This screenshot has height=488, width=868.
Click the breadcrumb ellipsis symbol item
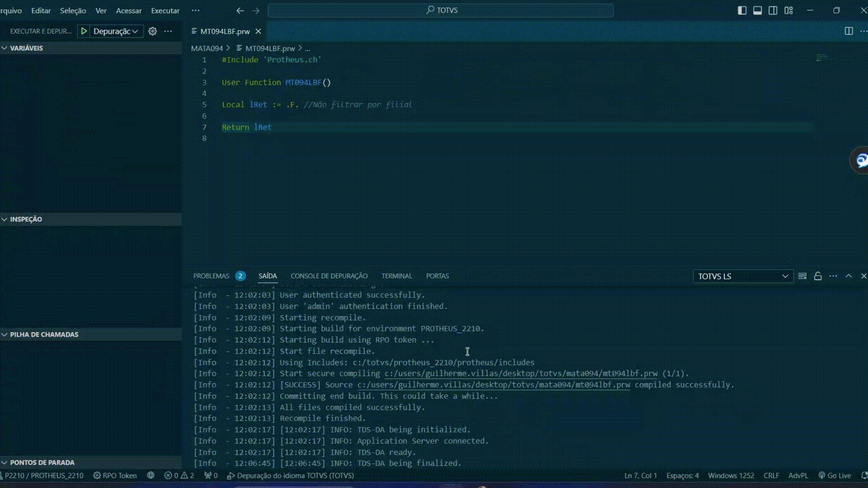pos(307,48)
